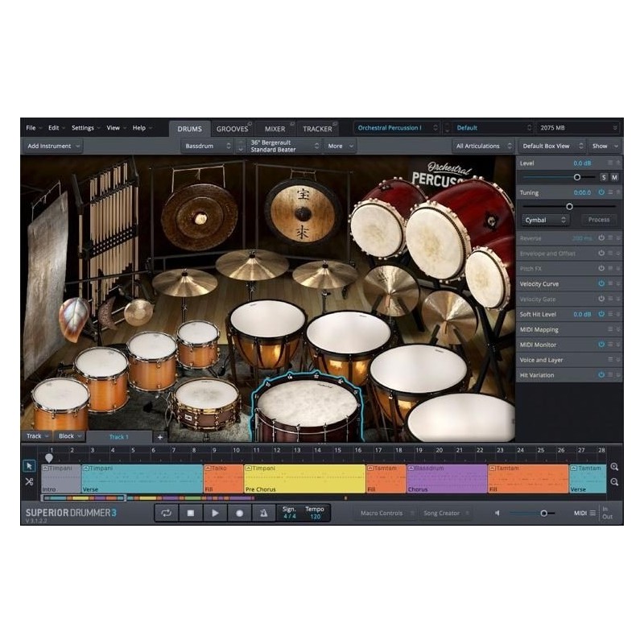Click the Tempo field showing 120
Viewport: 644px width, 644px height.
[x=316, y=513]
